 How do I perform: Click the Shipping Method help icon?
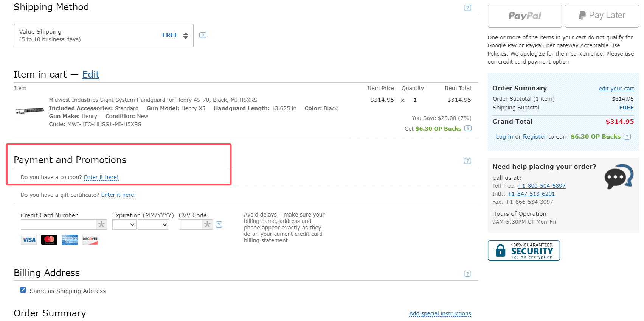467,8
